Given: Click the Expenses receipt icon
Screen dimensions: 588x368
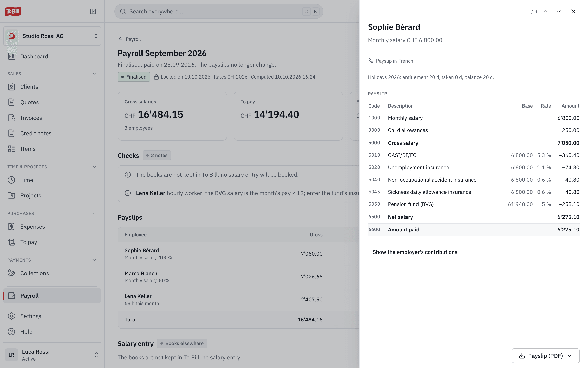Looking at the screenshot, I should [x=11, y=227].
